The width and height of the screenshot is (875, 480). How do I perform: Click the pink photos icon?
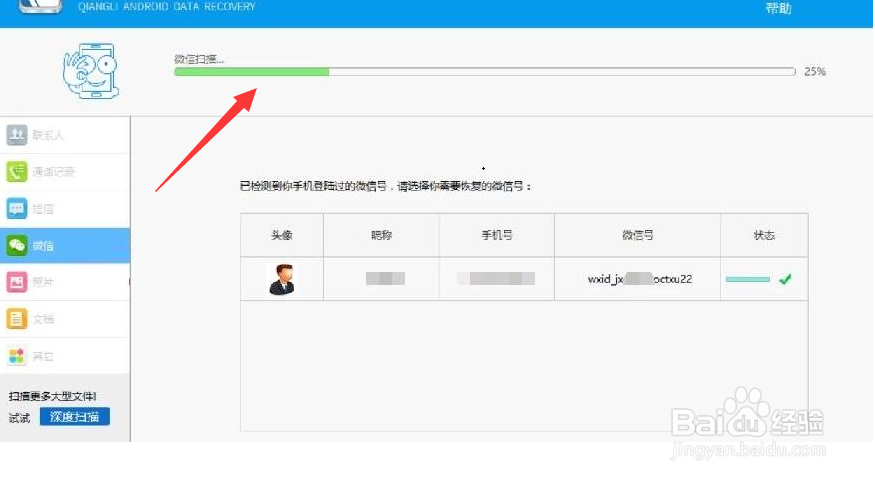pyautogui.click(x=17, y=282)
